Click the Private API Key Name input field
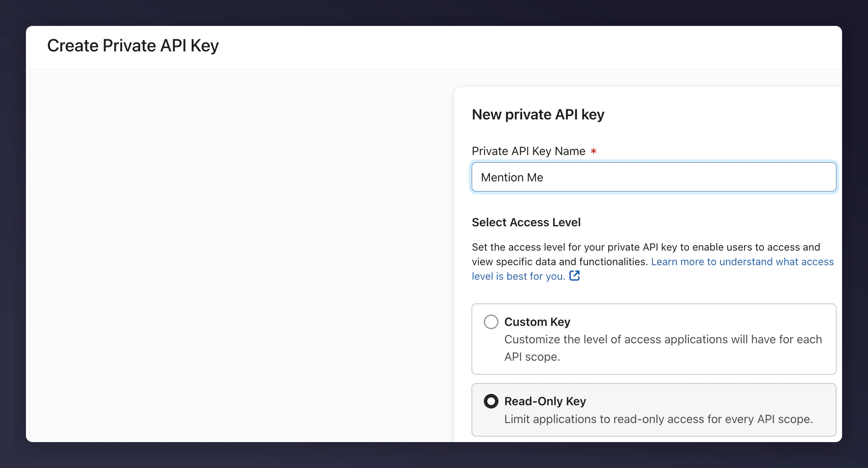Viewport: 868px width, 468px height. pyautogui.click(x=654, y=177)
